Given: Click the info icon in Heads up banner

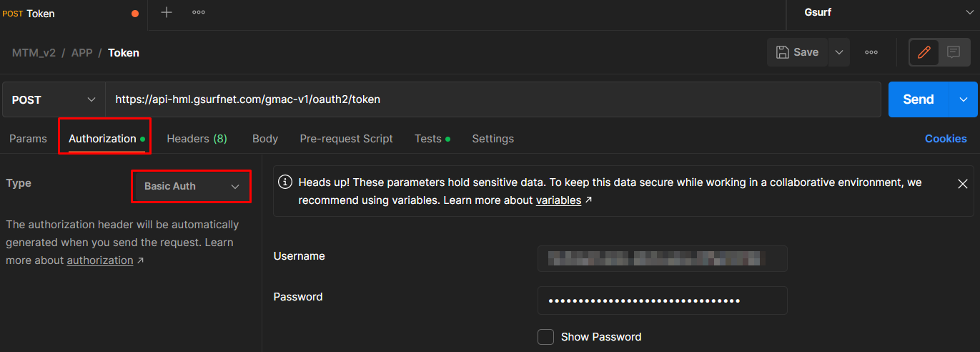Looking at the screenshot, I should (x=285, y=182).
